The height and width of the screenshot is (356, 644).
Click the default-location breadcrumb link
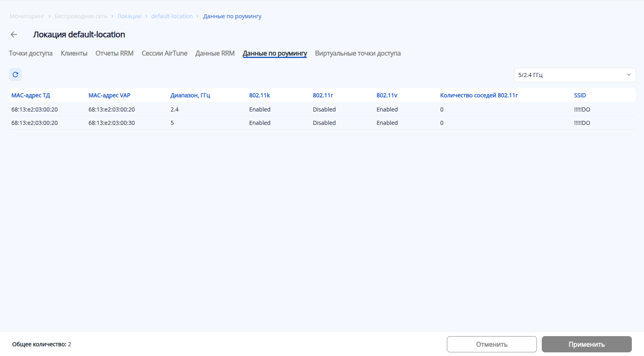point(172,16)
